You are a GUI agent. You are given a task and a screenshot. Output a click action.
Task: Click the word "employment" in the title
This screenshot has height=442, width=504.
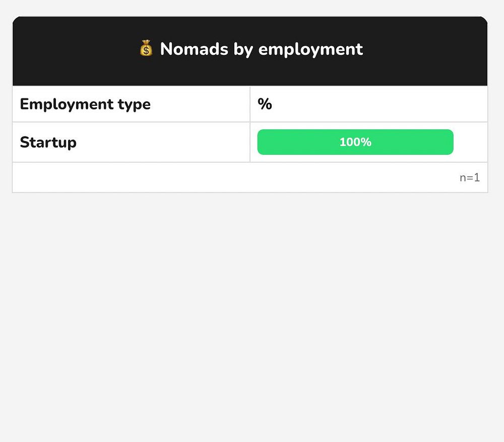click(x=310, y=49)
